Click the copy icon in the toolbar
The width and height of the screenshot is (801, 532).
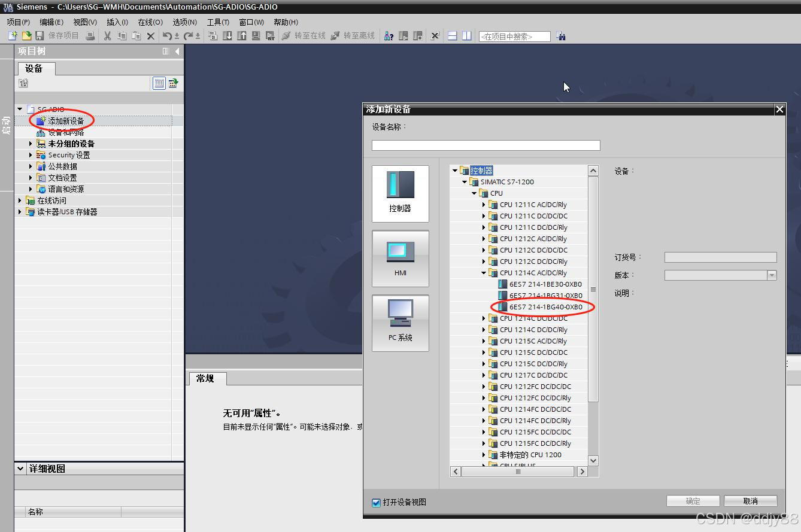point(122,36)
